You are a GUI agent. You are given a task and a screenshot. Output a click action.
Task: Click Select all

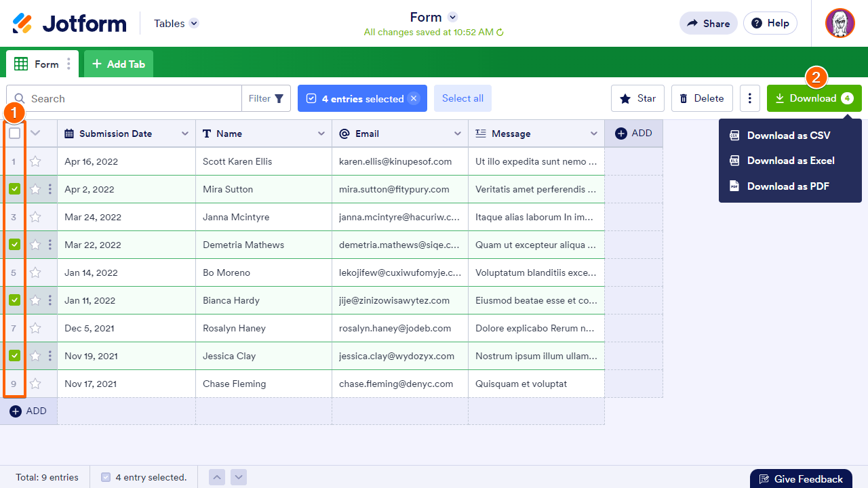coord(463,98)
